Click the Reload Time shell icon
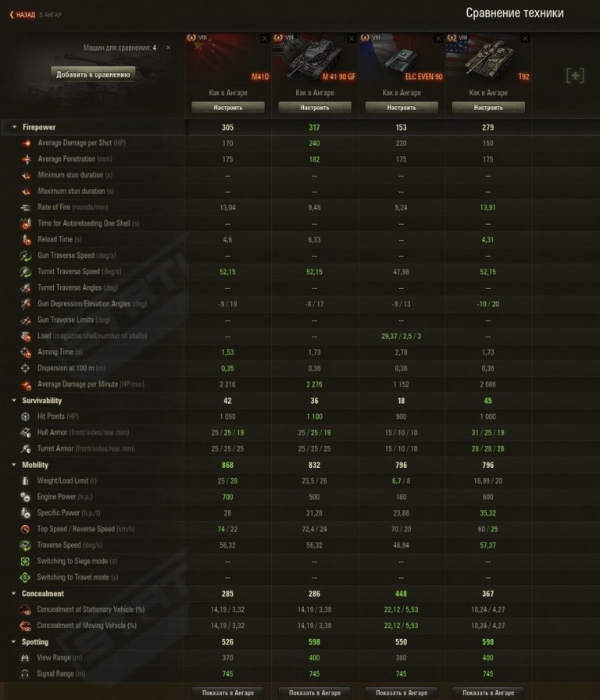Image resolution: width=600 pixels, height=700 pixels. tap(27, 240)
